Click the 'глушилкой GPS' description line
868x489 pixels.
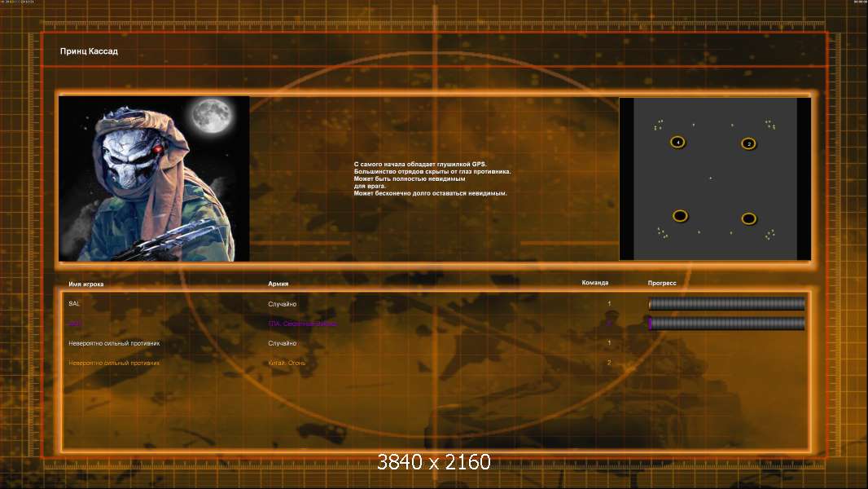coord(420,165)
